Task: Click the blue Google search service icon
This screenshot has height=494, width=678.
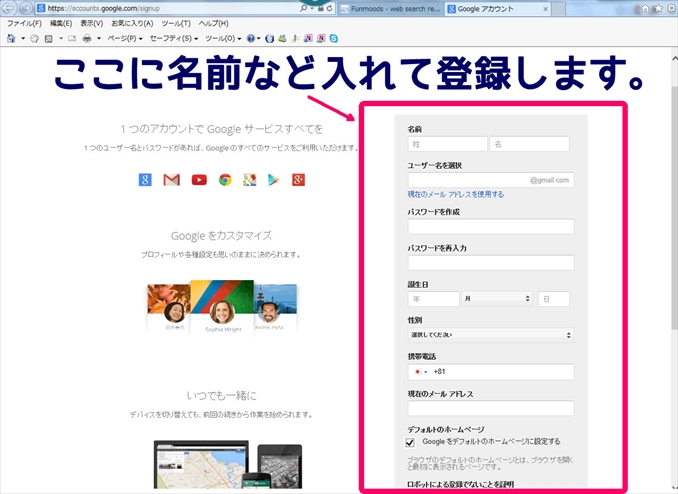Action: pos(145,180)
